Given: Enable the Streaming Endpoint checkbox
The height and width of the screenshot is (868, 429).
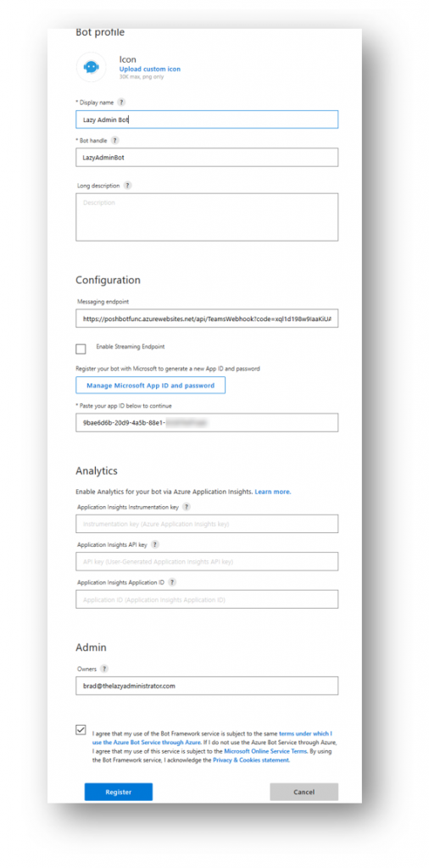Looking at the screenshot, I should (81, 348).
